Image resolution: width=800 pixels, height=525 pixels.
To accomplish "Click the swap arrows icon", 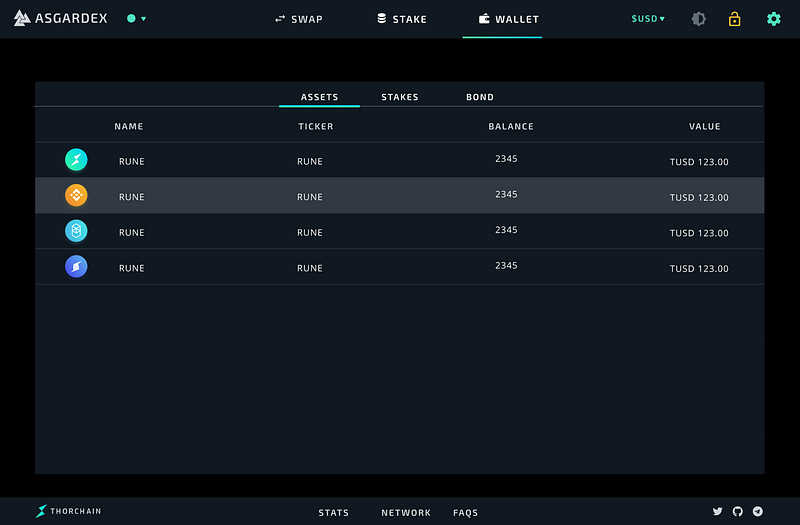I will [280, 19].
